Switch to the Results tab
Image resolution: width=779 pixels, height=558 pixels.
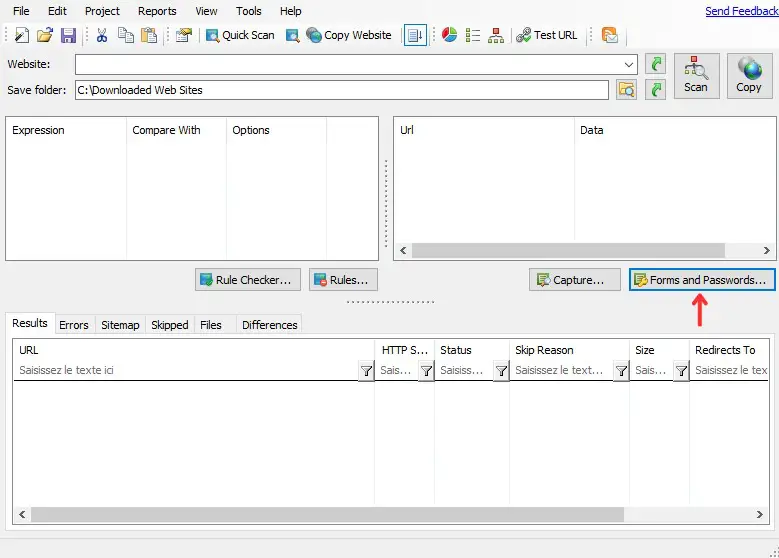(30, 323)
